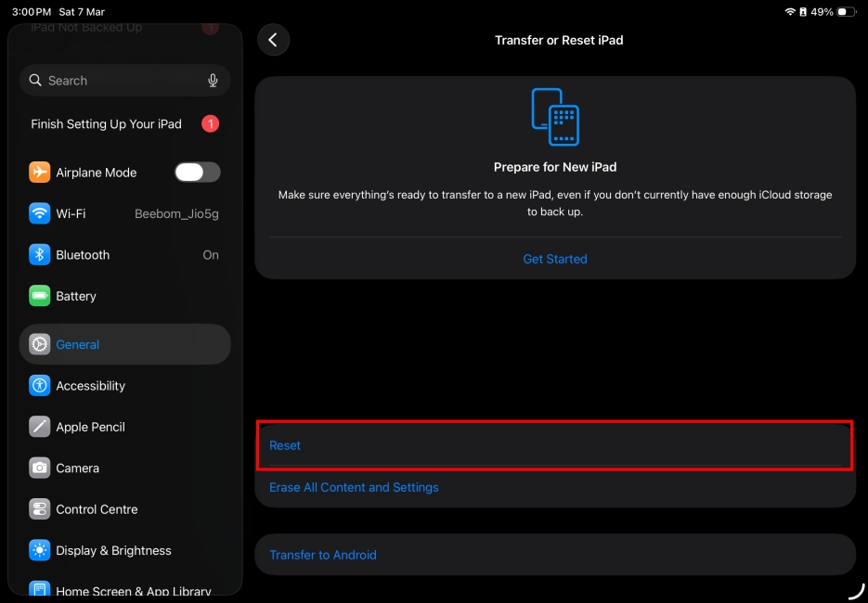Activate the microphone dictation icon
Image resolution: width=868 pixels, height=603 pixels.
point(213,81)
